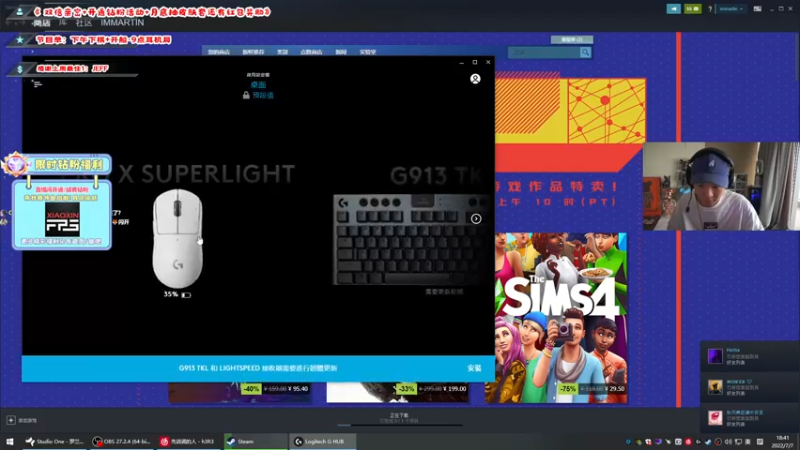Open the network tray icon
Viewport: 800px width, 450px height.
click(738, 442)
